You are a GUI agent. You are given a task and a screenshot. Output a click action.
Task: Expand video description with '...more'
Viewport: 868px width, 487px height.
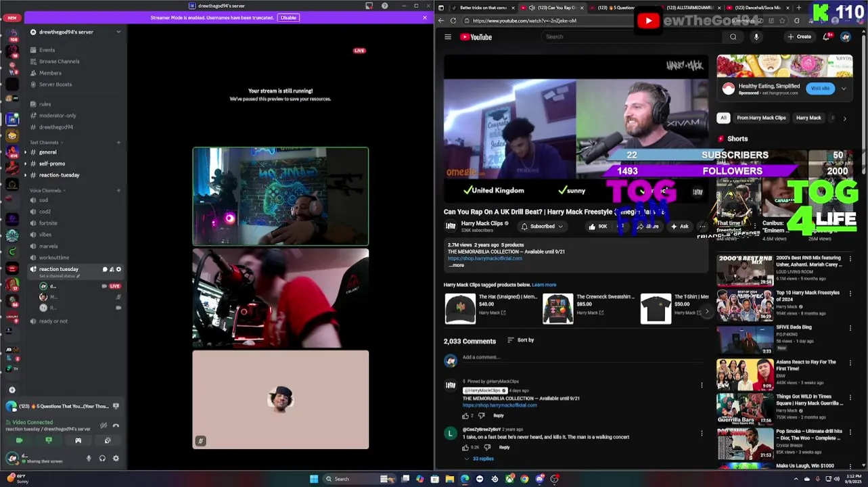pyautogui.click(x=457, y=265)
